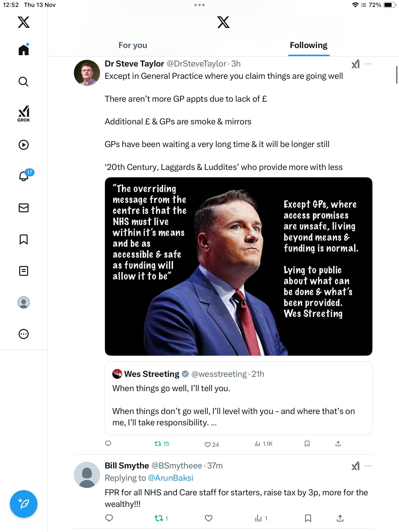Undo repost on Bill Smythe's reply

[159, 518]
